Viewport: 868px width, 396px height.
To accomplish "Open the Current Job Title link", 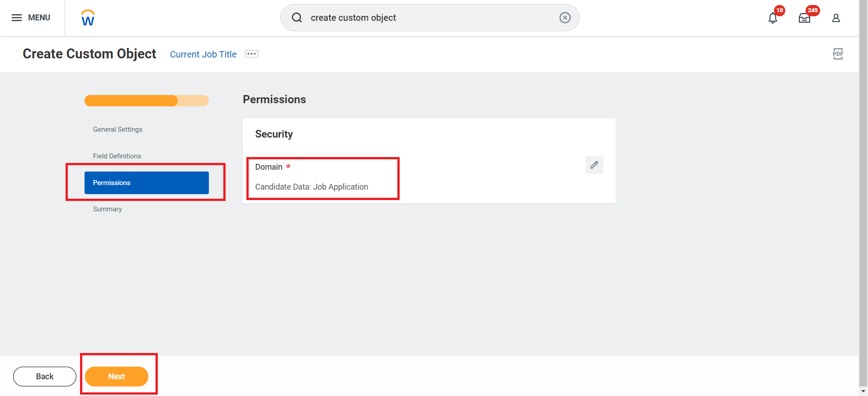I will tap(203, 54).
